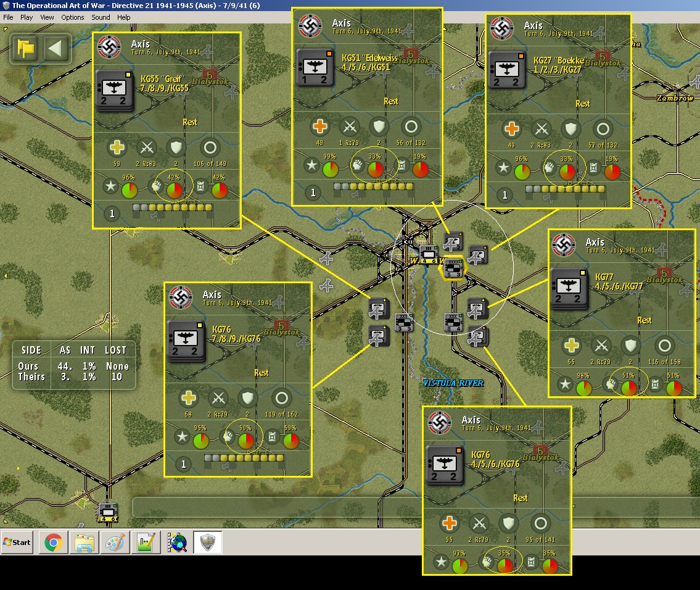
Task: Select the map air unit linked to KG27 panel
Action: click(x=478, y=255)
